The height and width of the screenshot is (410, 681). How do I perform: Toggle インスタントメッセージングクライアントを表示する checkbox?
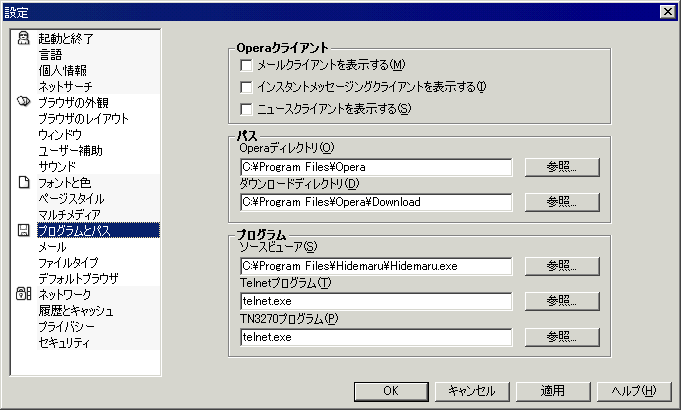pyautogui.click(x=247, y=87)
